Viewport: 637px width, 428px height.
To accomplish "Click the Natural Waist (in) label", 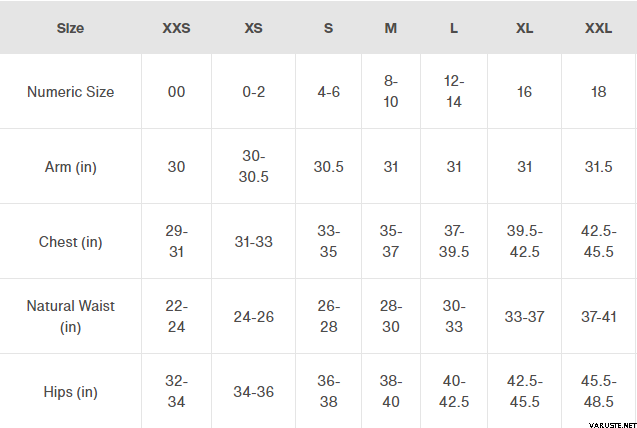I will 70,316.
